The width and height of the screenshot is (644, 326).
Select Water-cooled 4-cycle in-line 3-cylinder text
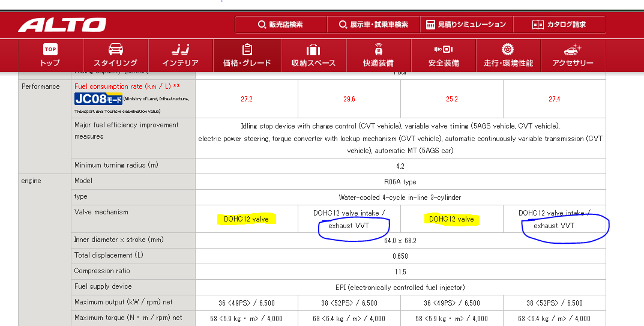point(400,198)
